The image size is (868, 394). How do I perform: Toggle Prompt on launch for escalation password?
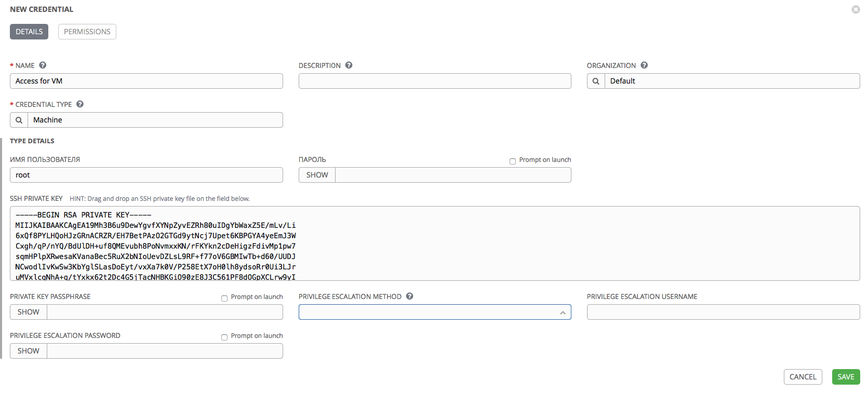[x=224, y=337]
